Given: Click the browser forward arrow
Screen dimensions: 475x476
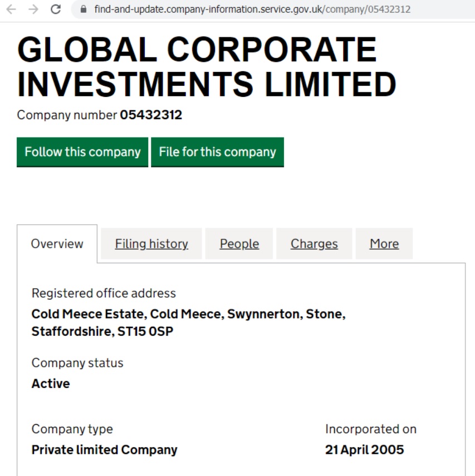Looking at the screenshot, I should point(33,9).
